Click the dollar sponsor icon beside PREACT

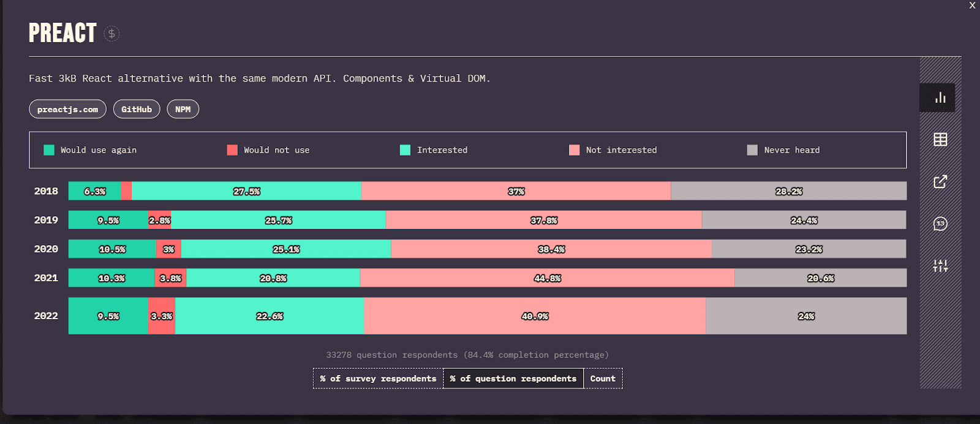click(111, 34)
